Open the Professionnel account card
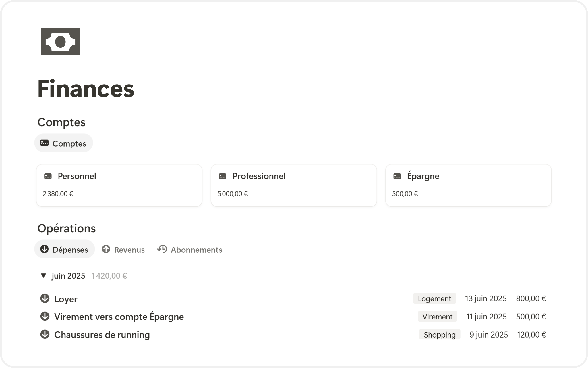Viewport: 588px width, 368px height. pyautogui.click(x=294, y=185)
